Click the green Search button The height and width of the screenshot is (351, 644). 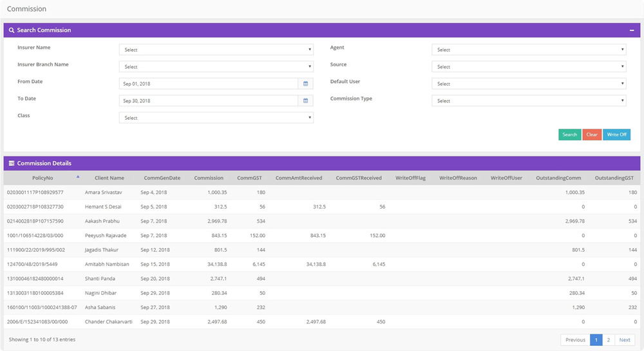(569, 135)
